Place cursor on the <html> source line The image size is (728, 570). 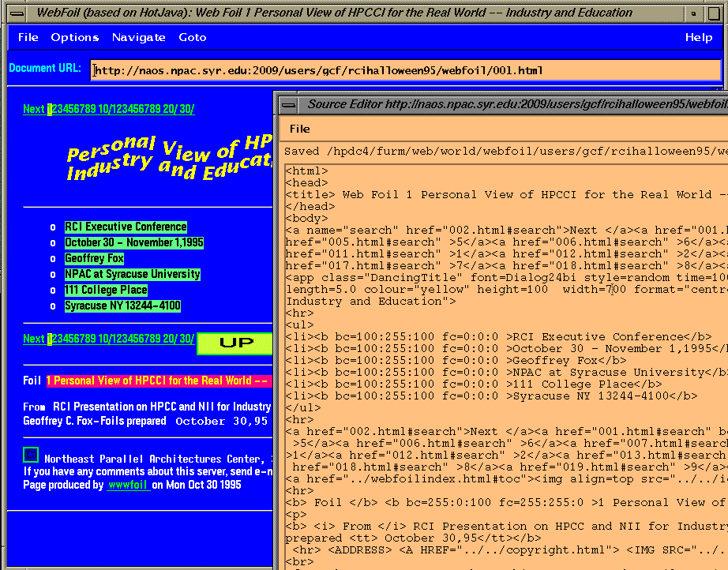click(307, 171)
